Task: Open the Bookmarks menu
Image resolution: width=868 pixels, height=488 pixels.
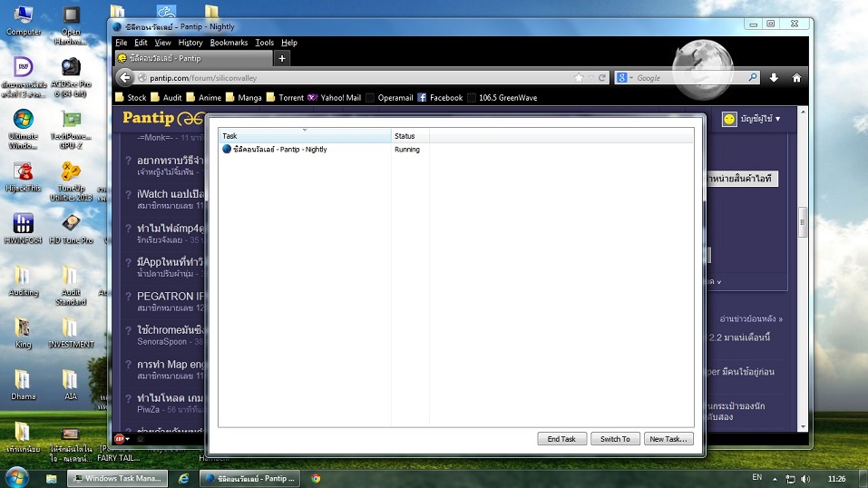Action: [x=229, y=43]
